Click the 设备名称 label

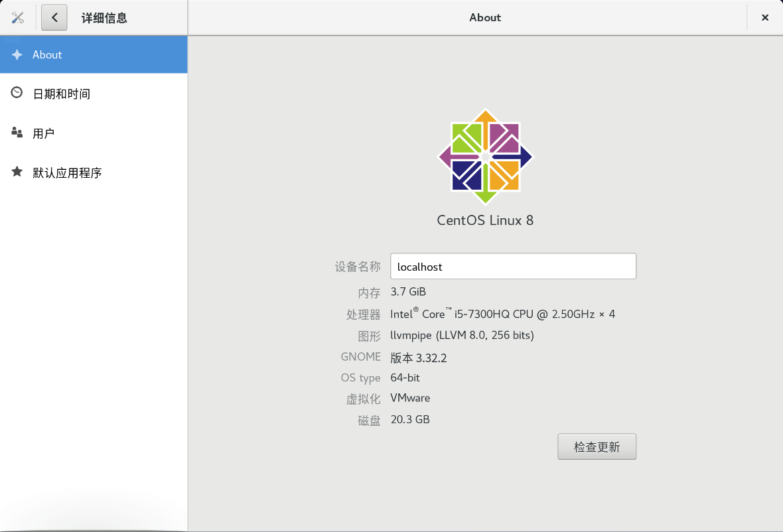click(358, 267)
